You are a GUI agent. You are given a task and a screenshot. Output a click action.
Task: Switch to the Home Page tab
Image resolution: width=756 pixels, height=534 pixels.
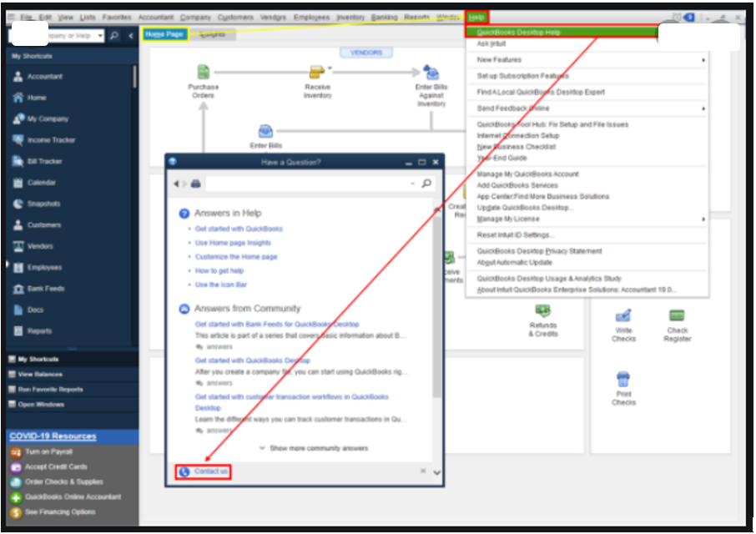164,34
